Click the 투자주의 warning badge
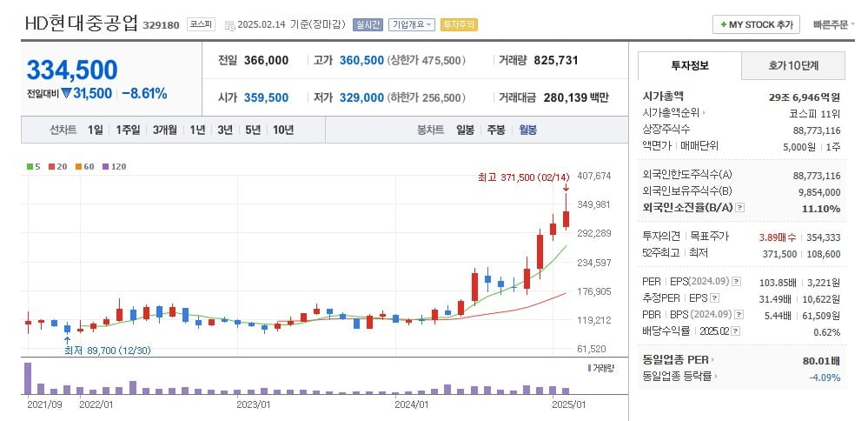 [459, 25]
